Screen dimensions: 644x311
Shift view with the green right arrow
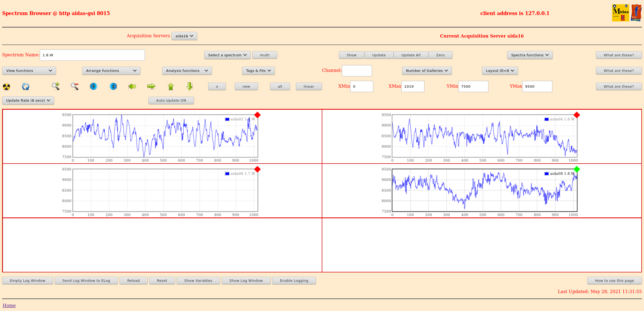151,86
